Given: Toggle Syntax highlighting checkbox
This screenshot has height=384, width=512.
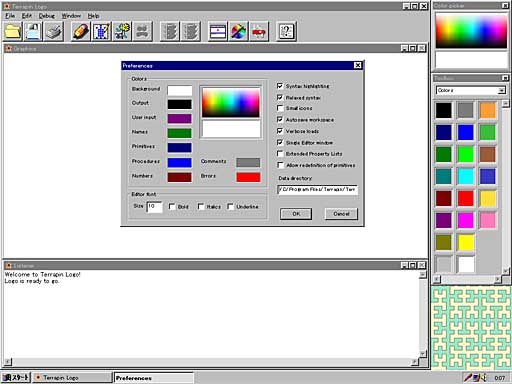Looking at the screenshot, I should tap(280, 86).
